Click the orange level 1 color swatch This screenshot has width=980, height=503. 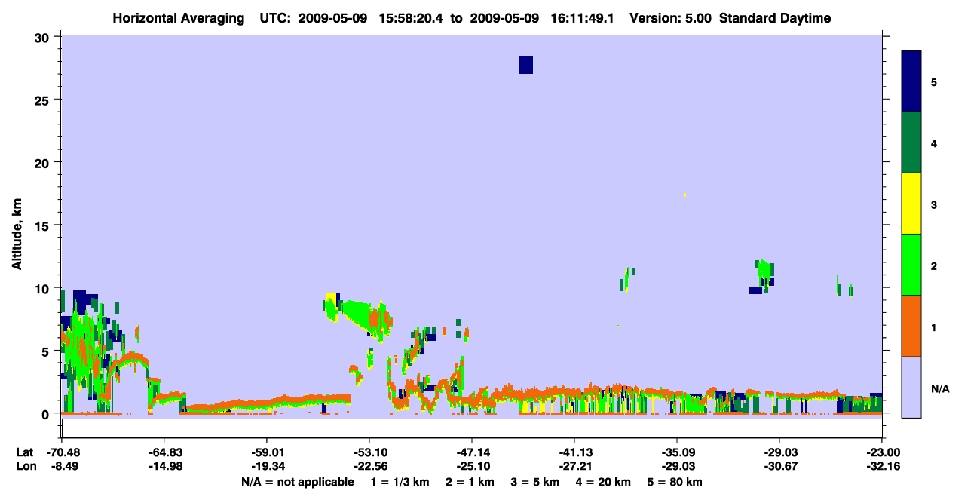coord(911,326)
